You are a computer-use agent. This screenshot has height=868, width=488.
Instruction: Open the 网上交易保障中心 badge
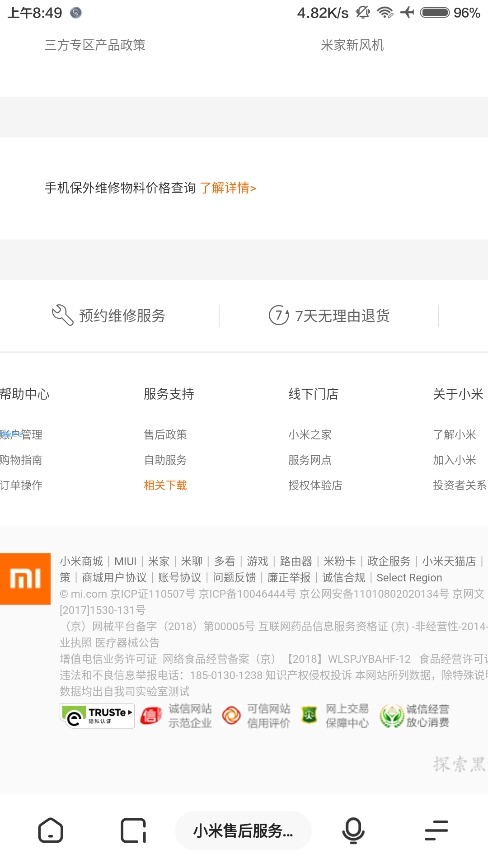point(335,716)
